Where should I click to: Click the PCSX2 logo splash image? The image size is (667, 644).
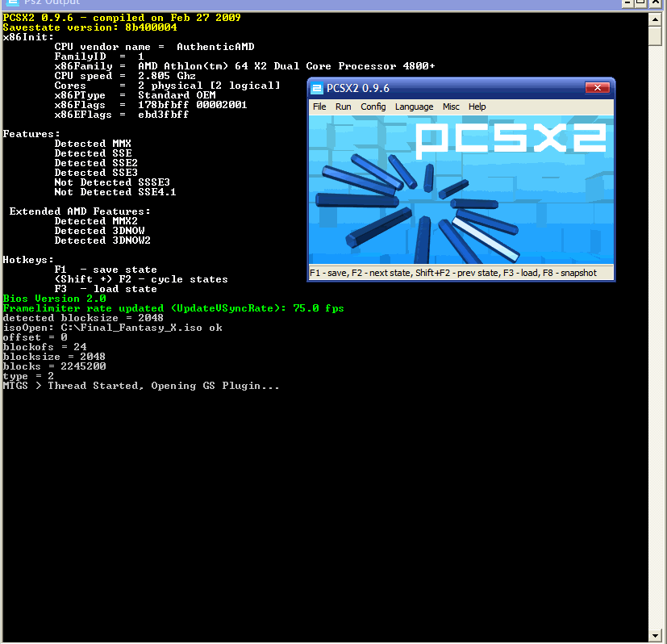tap(461, 190)
